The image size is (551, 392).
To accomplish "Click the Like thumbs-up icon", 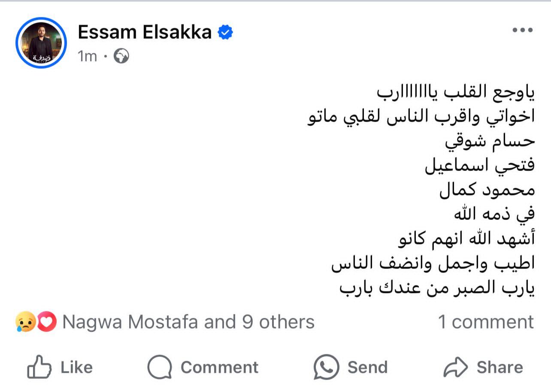I will [39, 367].
